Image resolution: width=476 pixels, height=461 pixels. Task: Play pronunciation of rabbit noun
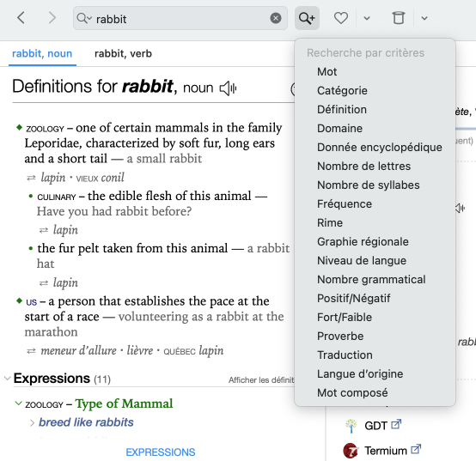(x=228, y=88)
